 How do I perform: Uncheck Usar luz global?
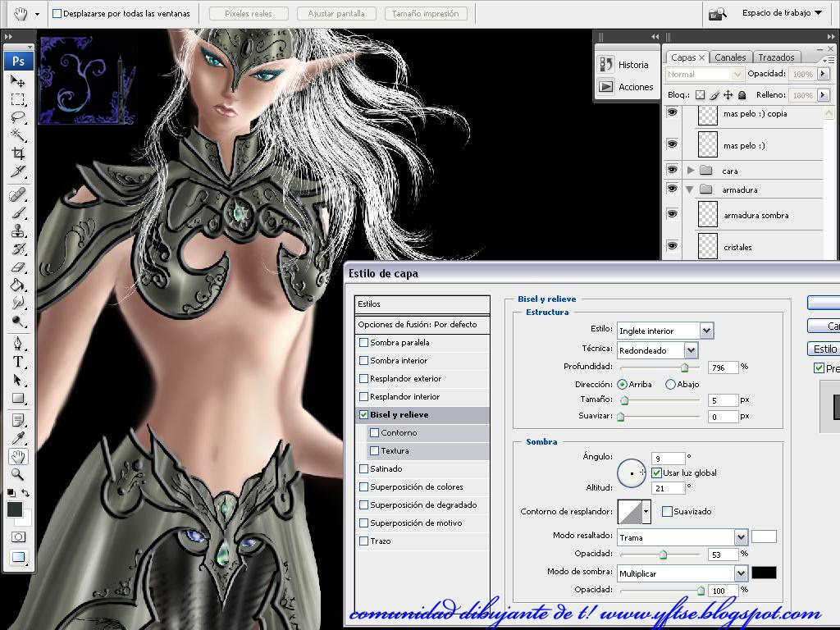[657, 473]
